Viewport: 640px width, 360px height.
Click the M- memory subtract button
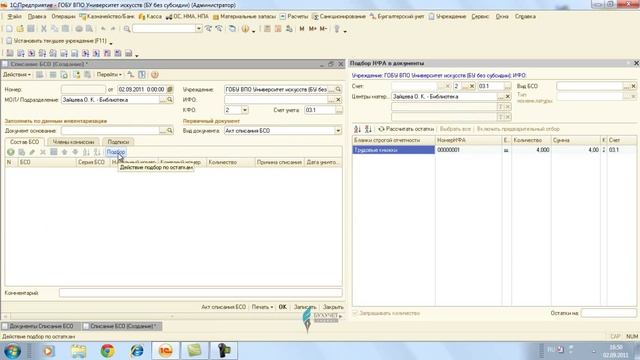pyautogui.click(x=323, y=29)
